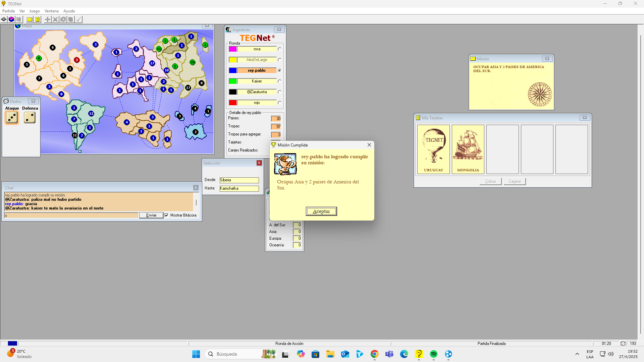Click the connect plug toolbar icon

click(x=4, y=19)
